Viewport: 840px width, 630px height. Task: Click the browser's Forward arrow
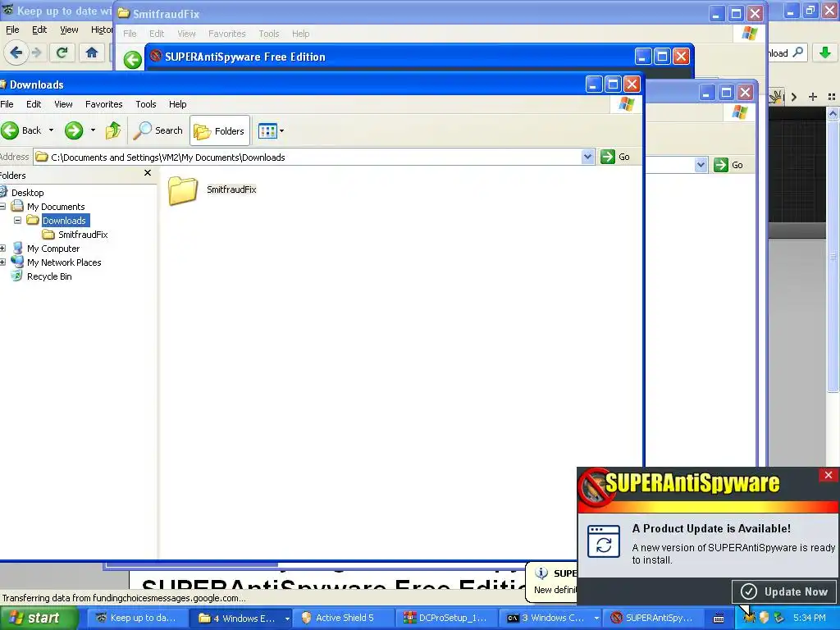point(36,52)
